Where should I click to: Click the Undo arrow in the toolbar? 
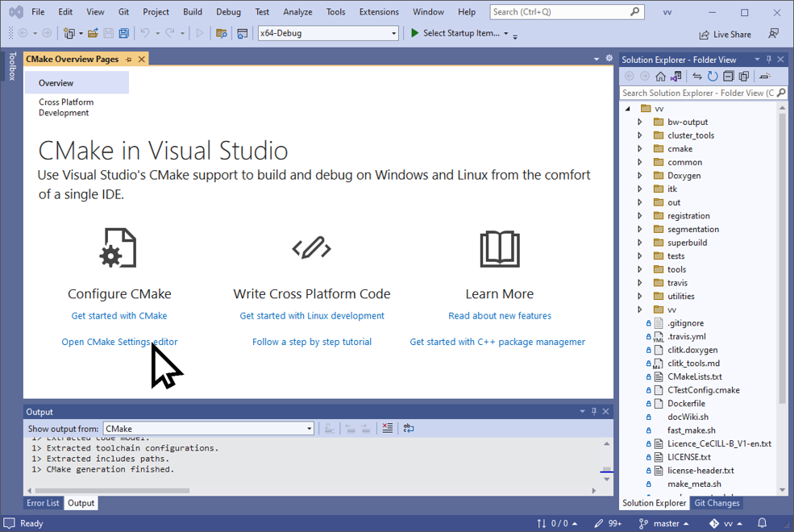point(145,33)
